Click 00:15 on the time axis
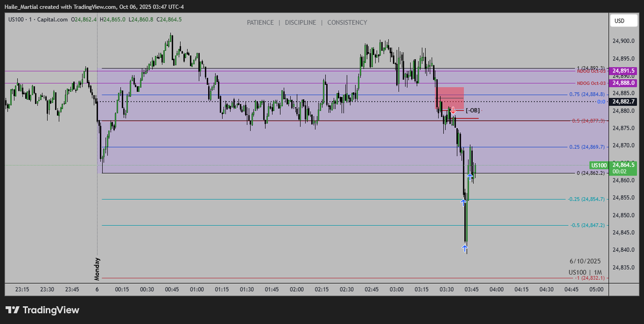 (122, 289)
